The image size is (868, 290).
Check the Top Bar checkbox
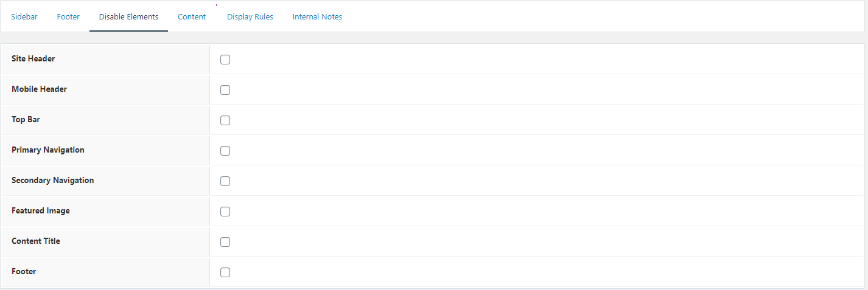click(x=225, y=120)
